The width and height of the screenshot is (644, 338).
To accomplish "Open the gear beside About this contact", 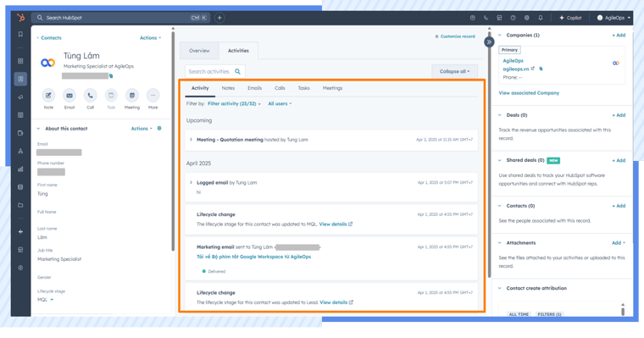I will pyautogui.click(x=159, y=128).
